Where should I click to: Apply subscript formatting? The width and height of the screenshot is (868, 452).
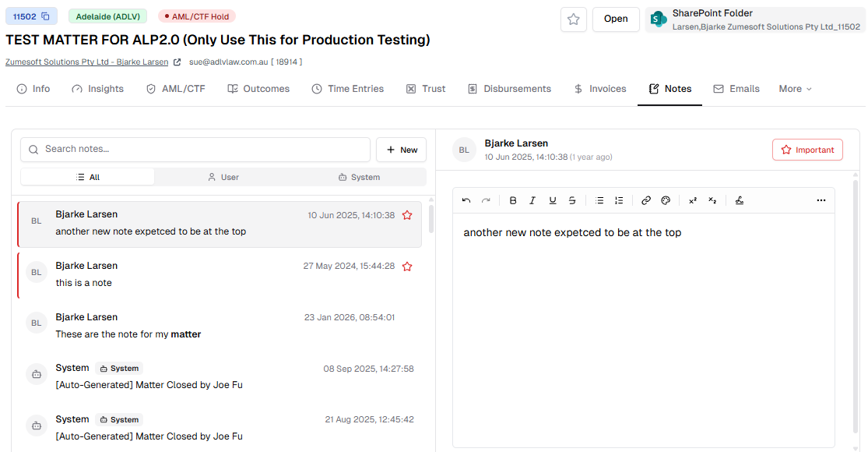[712, 200]
